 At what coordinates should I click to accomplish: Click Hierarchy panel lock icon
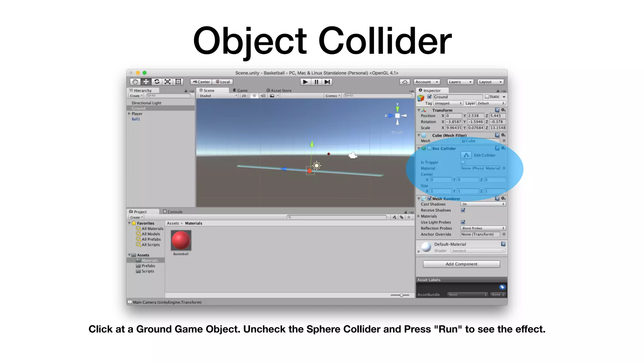186,91
